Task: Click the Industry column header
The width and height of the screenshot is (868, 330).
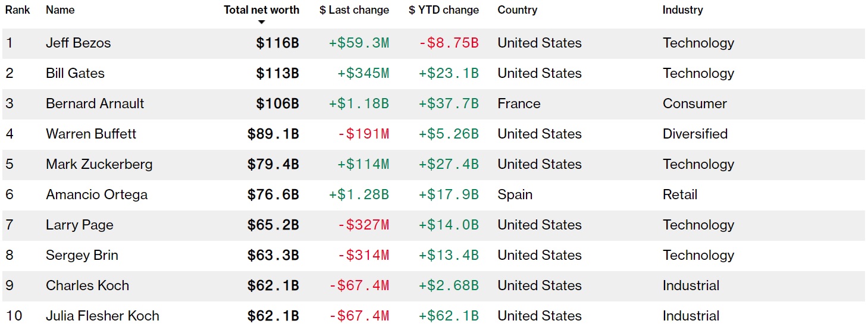Action: click(682, 10)
